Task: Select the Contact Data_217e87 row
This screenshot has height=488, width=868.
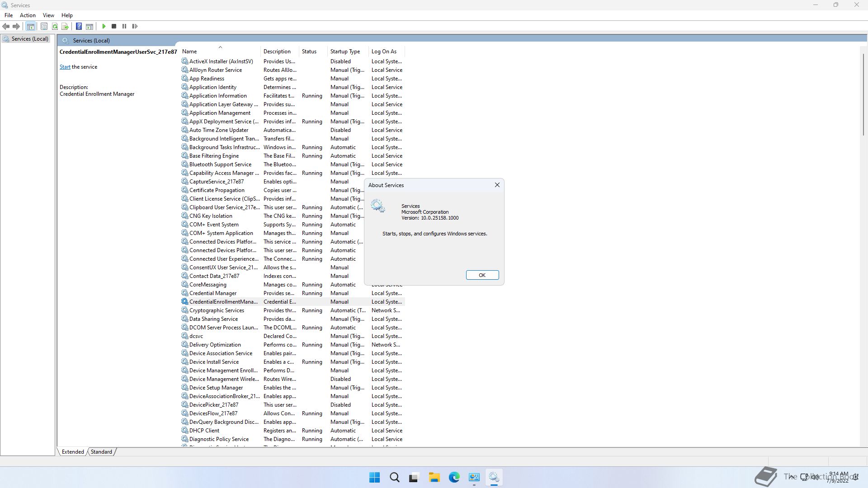Action: (x=273, y=276)
